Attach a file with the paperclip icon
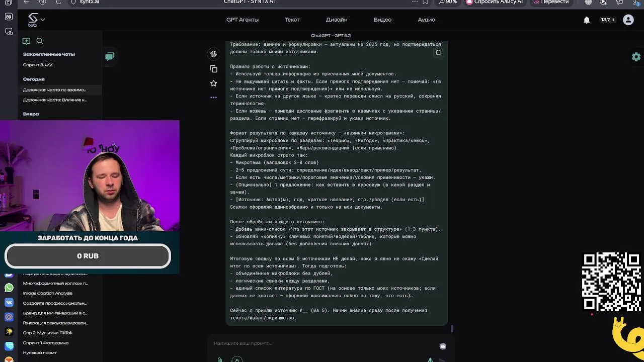Viewport: 644px width, 362px height. (x=220, y=360)
